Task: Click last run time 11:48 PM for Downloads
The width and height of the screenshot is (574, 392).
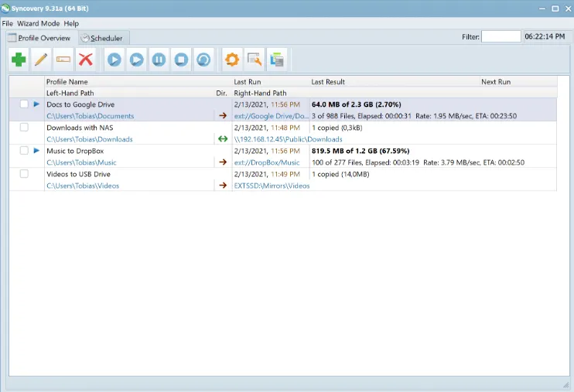Action: click(285, 128)
